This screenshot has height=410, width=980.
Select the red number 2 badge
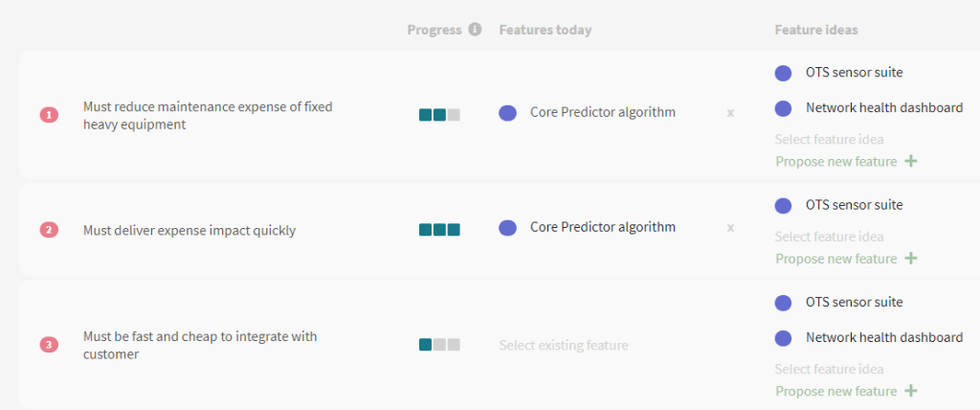50,230
